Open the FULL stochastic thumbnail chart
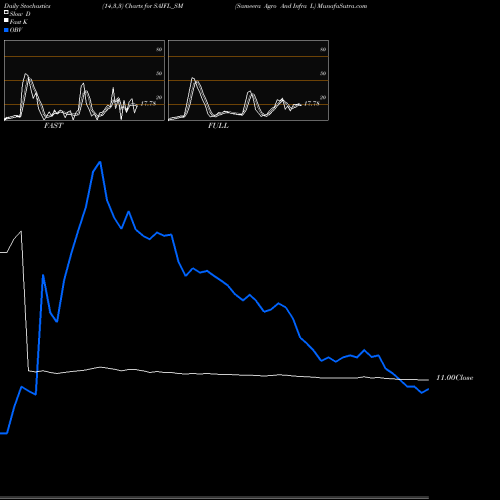500x500 pixels. 249,80
